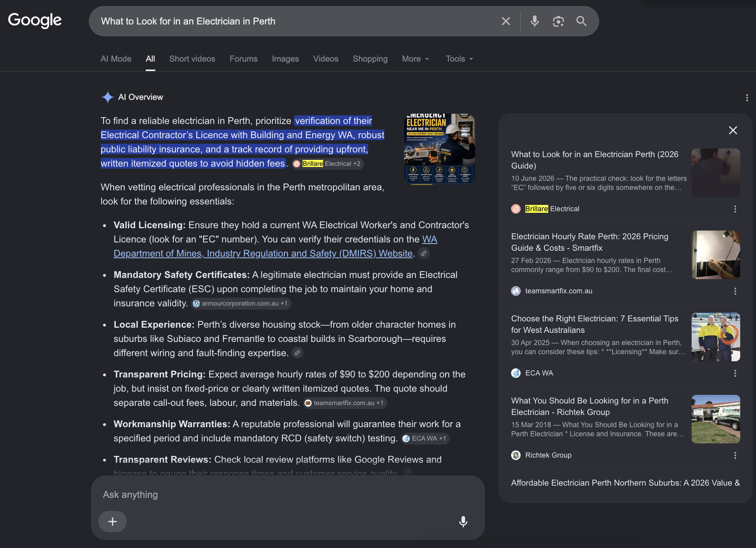Viewport: 756px width, 548px height.
Task: Click the emergency electrician Perth thumbnail image
Action: point(440,149)
